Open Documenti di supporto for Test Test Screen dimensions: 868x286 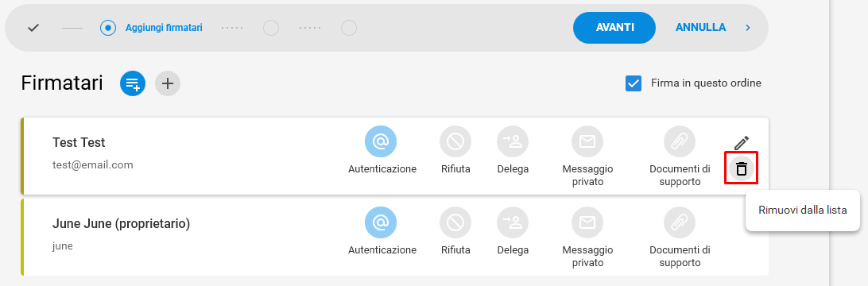pyautogui.click(x=680, y=142)
